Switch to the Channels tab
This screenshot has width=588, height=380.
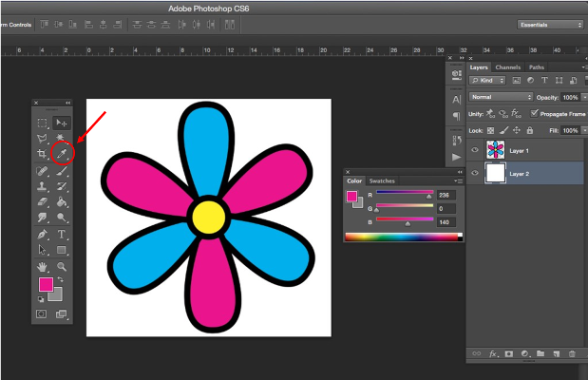[507, 67]
